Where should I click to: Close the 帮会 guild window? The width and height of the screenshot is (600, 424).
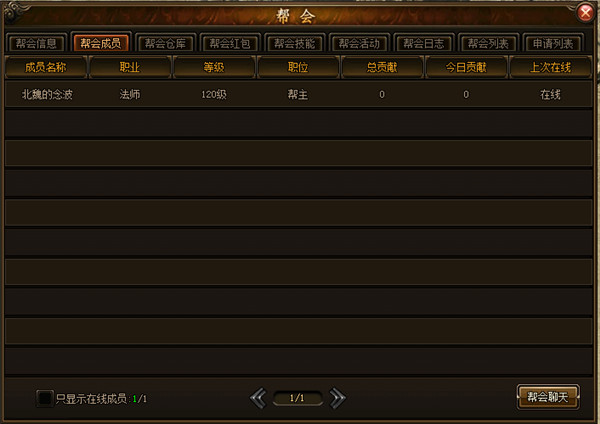(x=585, y=13)
